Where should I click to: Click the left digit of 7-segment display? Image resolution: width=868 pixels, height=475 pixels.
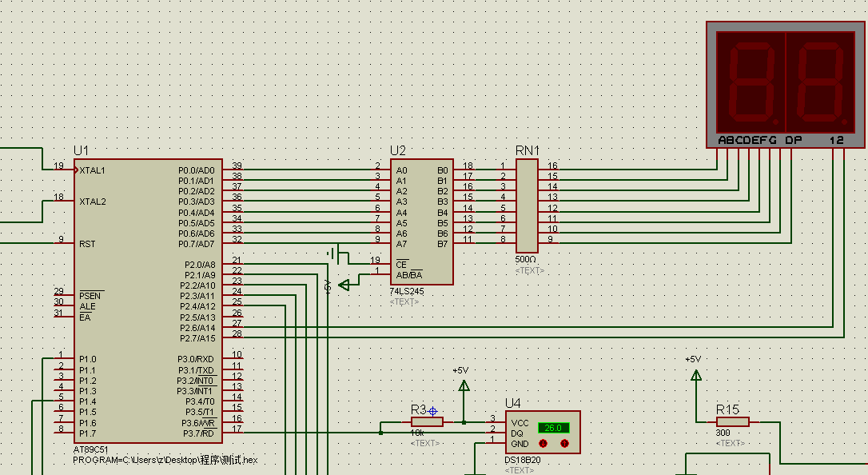751,82
